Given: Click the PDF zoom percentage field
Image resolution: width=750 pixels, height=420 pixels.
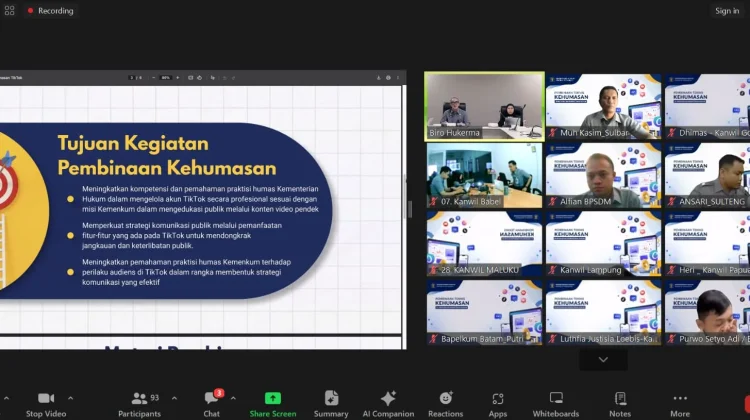Looking at the screenshot, I should click(165, 77).
